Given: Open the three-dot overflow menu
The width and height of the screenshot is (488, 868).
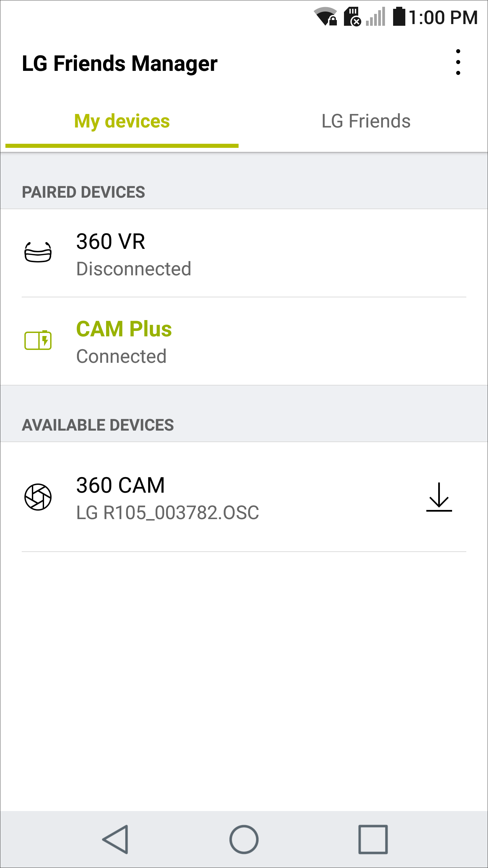Looking at the screenshot, I should tap(458, 62).
